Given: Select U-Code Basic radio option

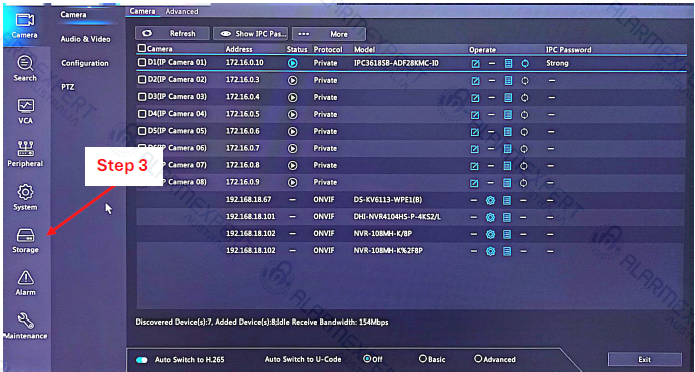Looking at the screenshot, I should coord(422,359).
